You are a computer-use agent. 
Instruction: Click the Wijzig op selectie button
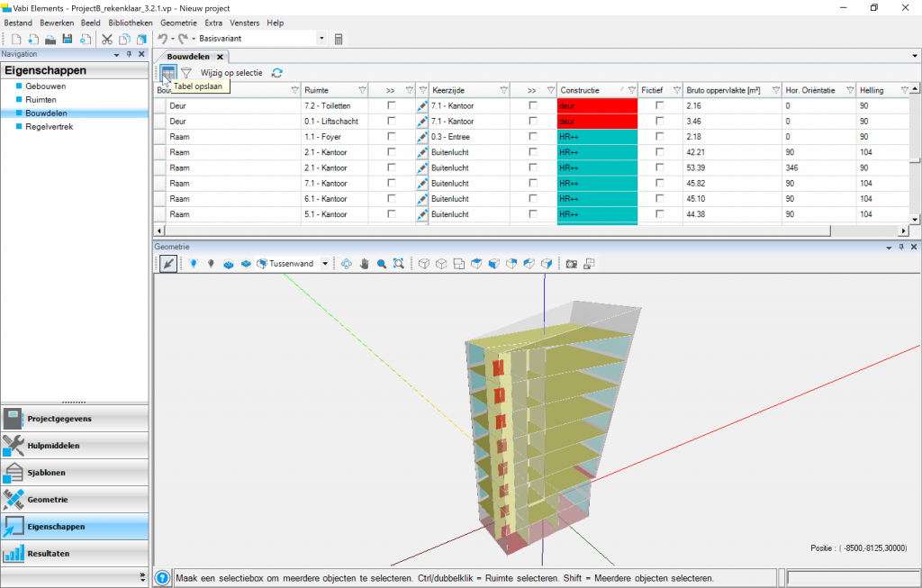click(x=231, y=73)
